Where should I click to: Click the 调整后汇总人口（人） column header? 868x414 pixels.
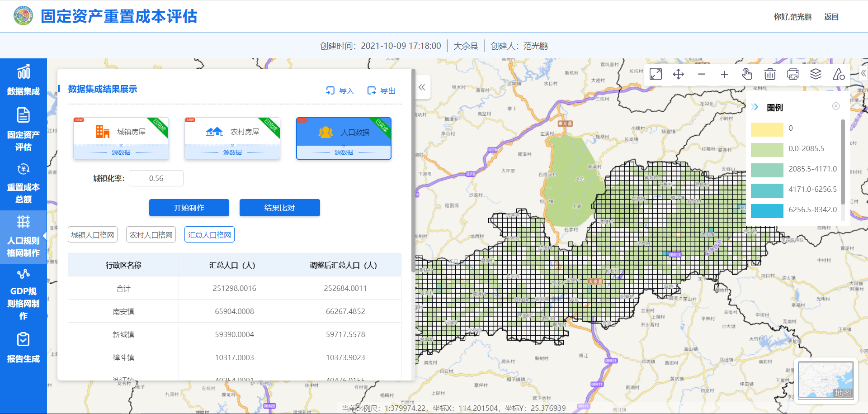pyautogui.click(x=345, y=265)
